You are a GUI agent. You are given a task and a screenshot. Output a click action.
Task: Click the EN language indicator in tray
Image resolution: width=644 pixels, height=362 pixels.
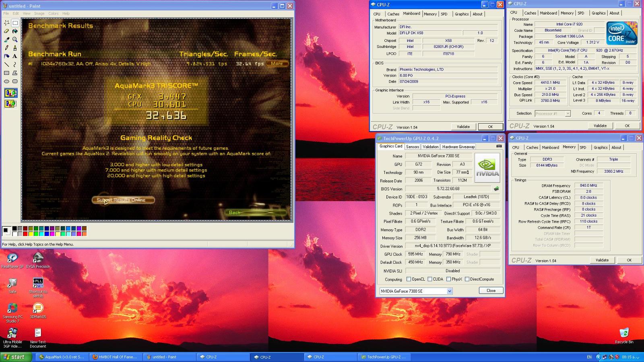click(589, 357)
